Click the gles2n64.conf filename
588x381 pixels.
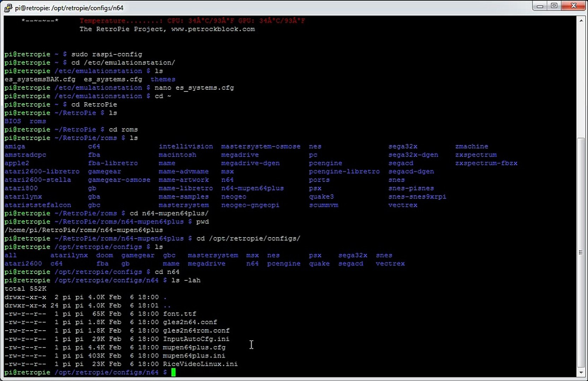190,322
